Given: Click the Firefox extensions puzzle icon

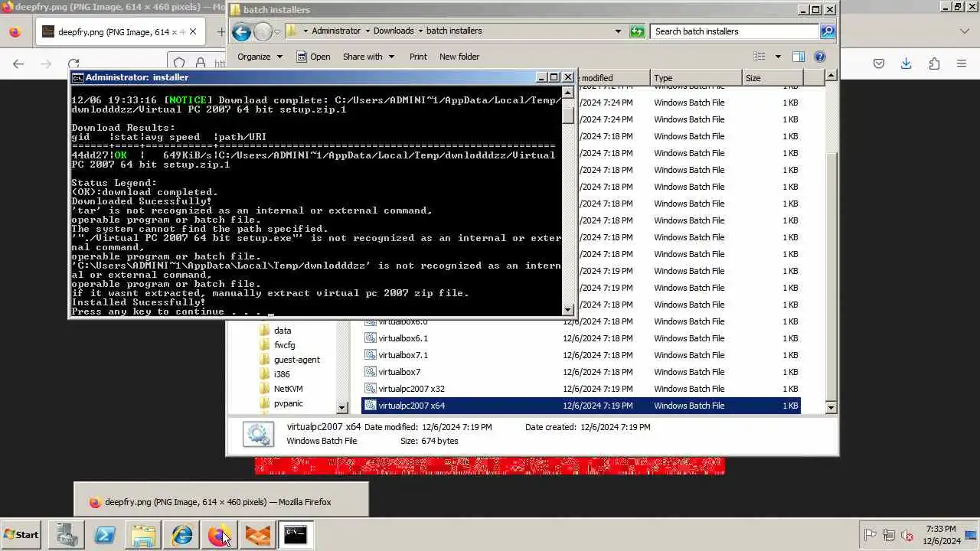Looking at the screenshot, I should point(934,64).
